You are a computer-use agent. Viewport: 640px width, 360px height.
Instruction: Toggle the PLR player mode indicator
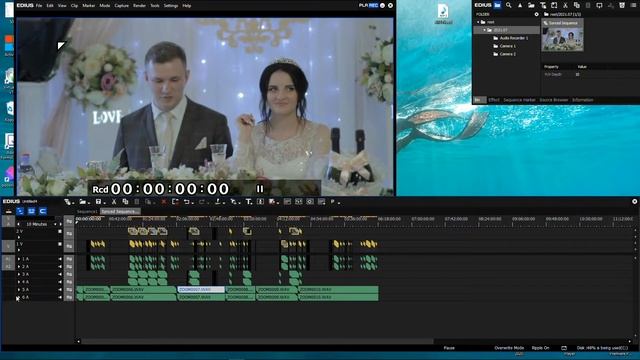point(363,5)
